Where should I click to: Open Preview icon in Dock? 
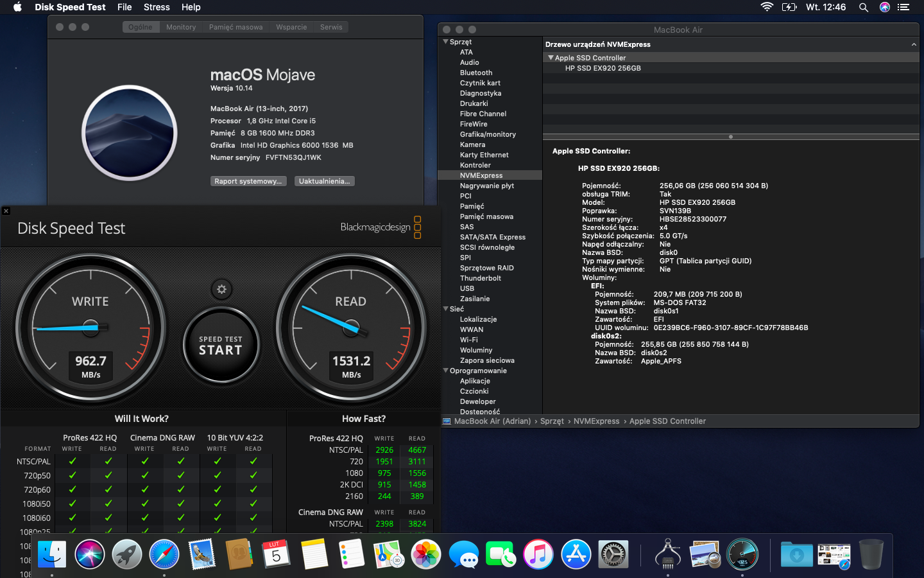[705, 554]
